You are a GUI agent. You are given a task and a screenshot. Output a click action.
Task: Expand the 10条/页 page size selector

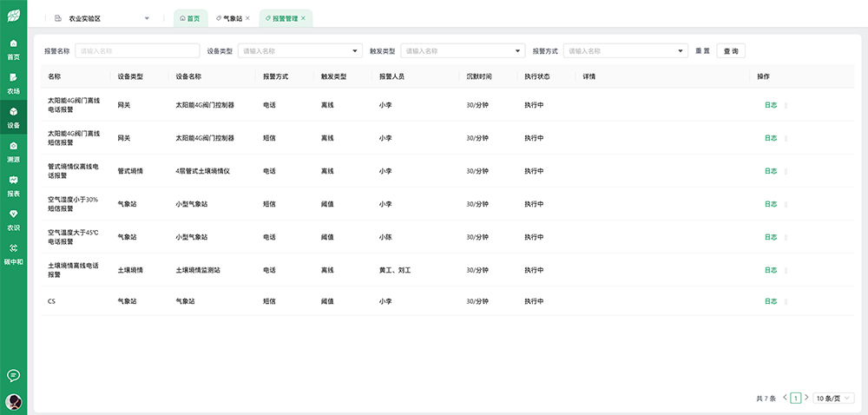(x=833, y=398)
